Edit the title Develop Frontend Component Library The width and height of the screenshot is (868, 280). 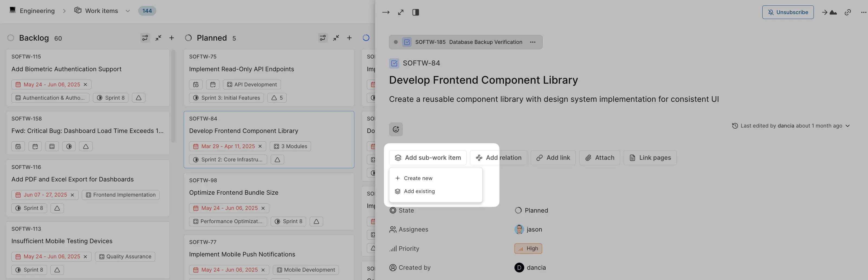click(483, 80)
